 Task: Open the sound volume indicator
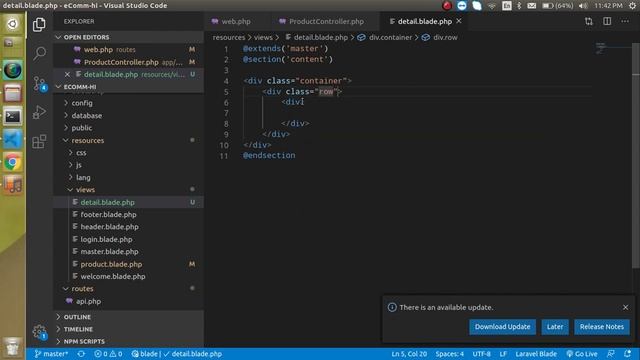[583, 5]
